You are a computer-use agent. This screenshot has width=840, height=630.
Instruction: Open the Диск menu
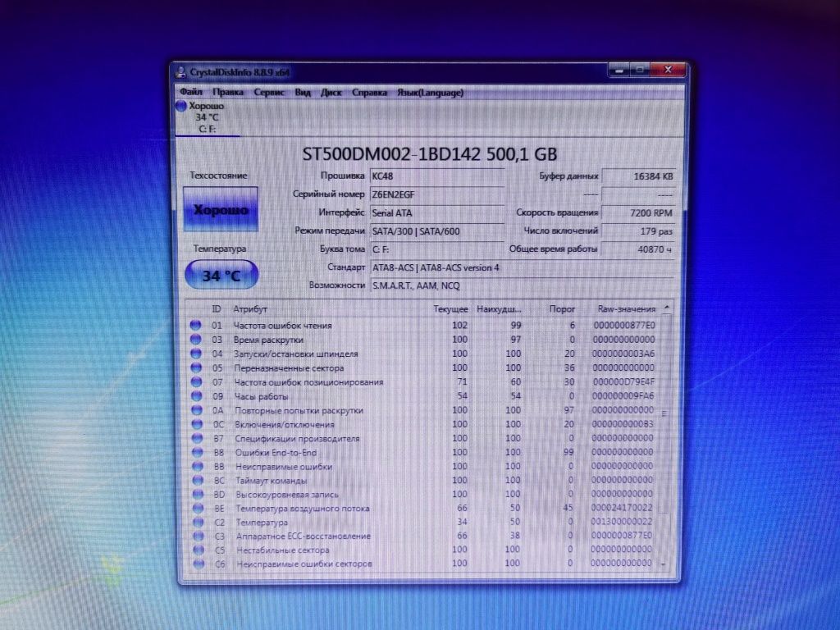tap(331, 92)
